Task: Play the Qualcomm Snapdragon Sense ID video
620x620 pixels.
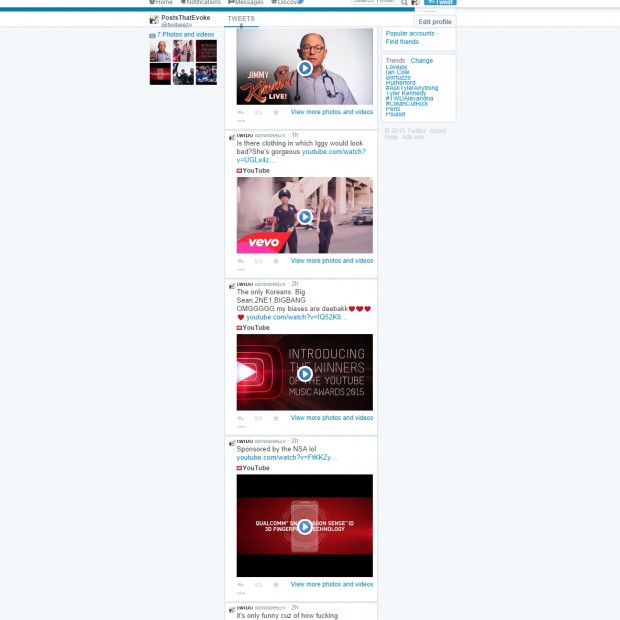Action: 304,527
